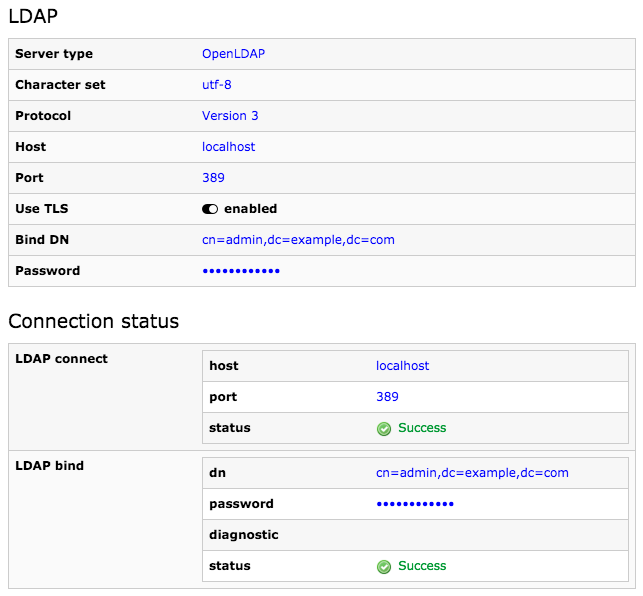Click the LDAP section heading
The height and width of the screenshot is (596, 643).
[33, 15]
